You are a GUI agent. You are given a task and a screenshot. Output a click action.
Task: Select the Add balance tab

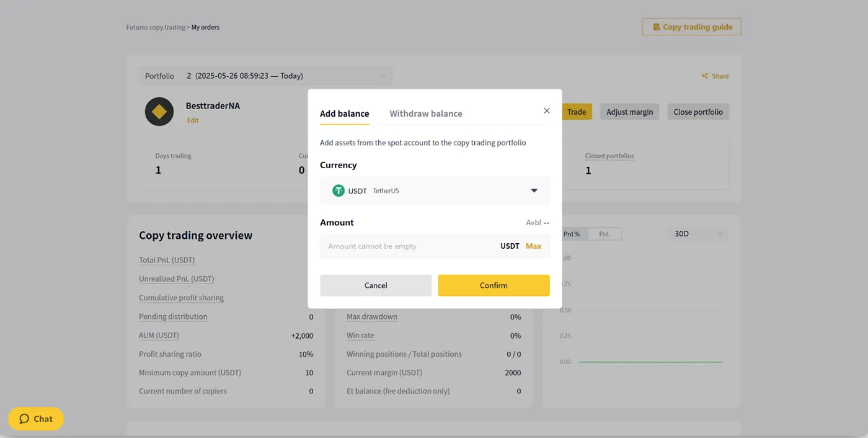coord(344,114)
